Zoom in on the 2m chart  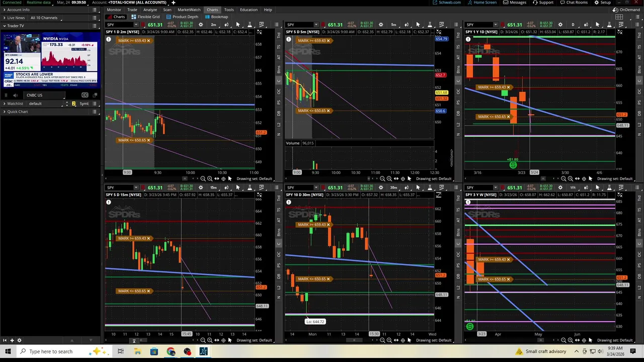point(210,178)
